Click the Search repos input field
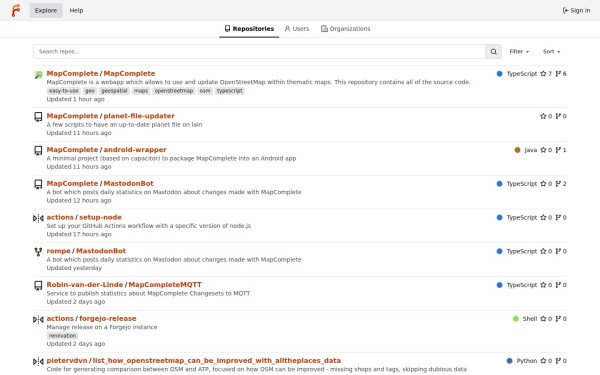Viewport: 600px width, 375px height. pos(259,52)
